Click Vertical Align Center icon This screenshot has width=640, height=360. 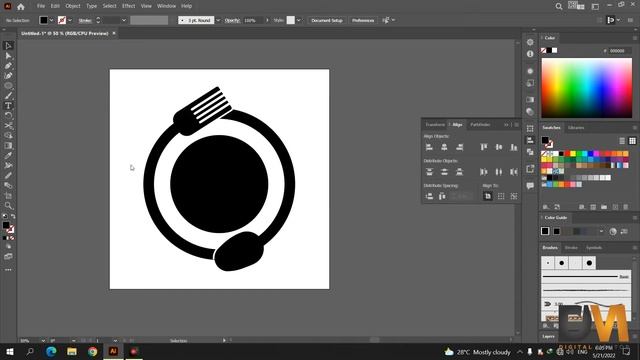(x=499, y=147)
